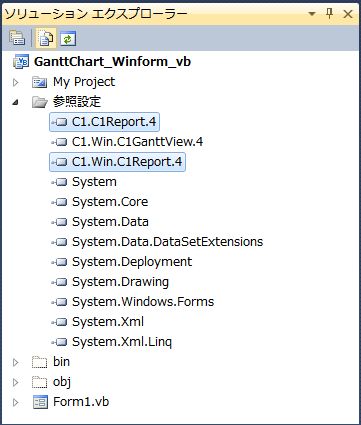Close the Solution Explorer panel
Screen dimensions: 361x425
[x=348, y=14]
